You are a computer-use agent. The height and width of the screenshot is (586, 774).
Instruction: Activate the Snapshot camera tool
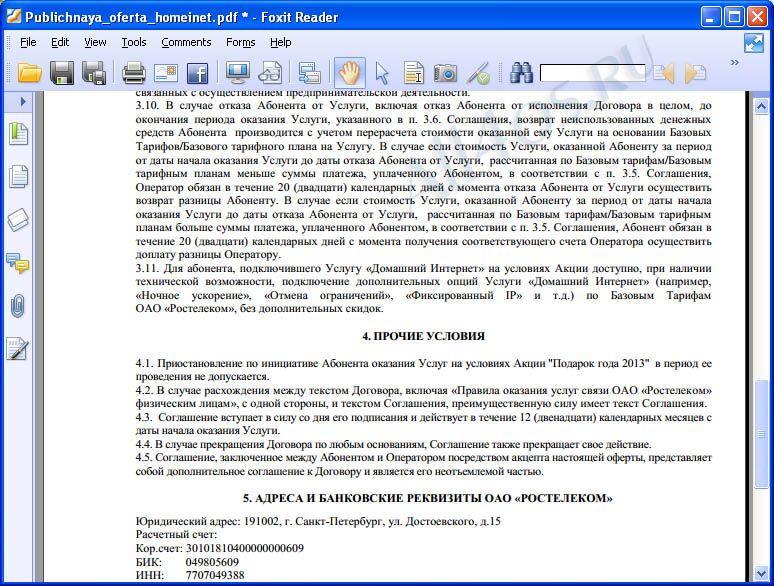tap(445, 73)
